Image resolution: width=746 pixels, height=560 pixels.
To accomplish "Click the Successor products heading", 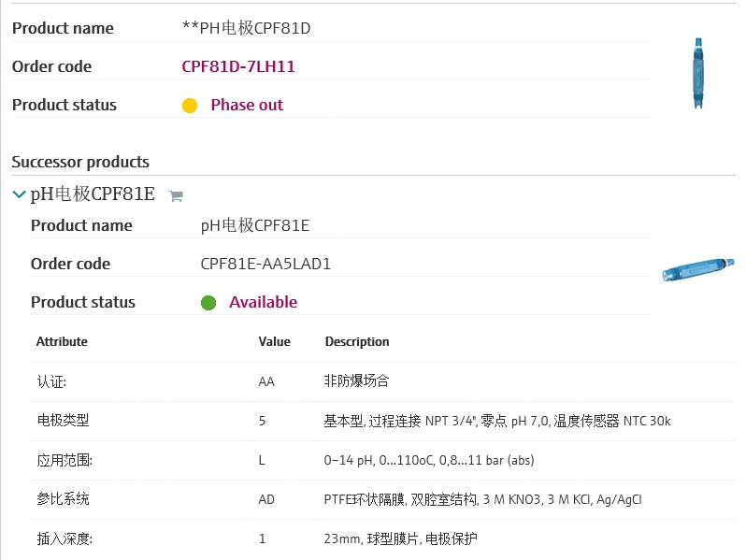I will coord(80,162).
